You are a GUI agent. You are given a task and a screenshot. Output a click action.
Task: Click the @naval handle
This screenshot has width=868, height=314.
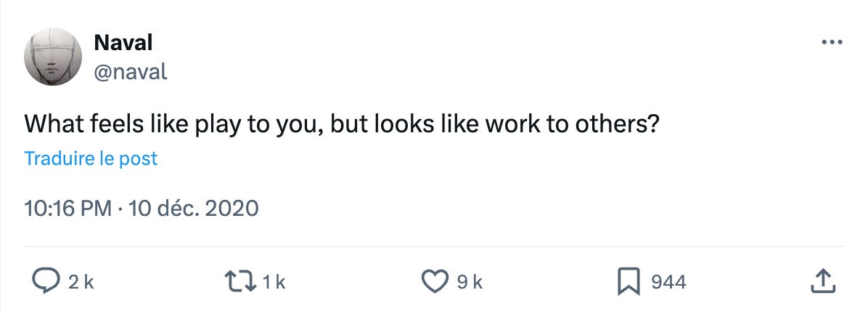[131, 71]
